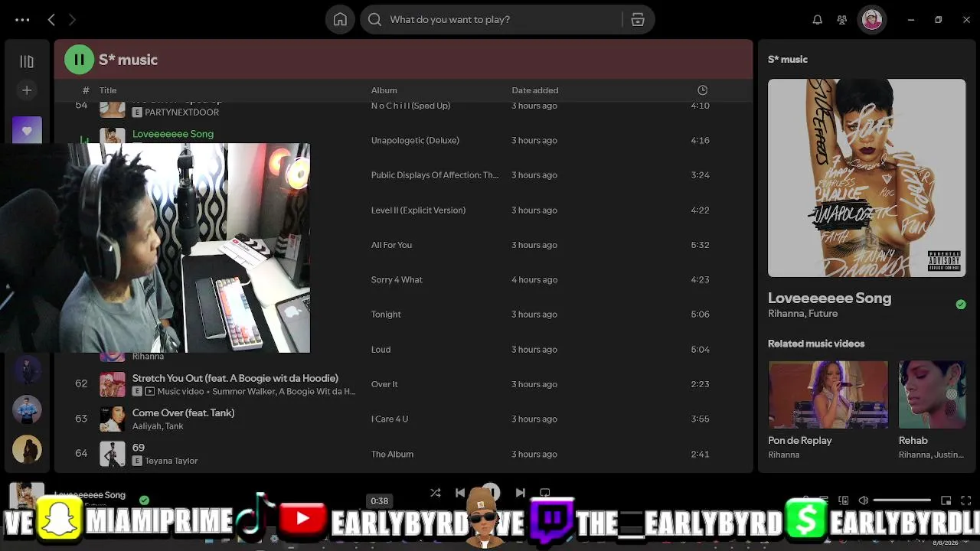Viewport: 980px width, 551px height.
Task: Sort tracks by the # column
Action: click(86, 90)
